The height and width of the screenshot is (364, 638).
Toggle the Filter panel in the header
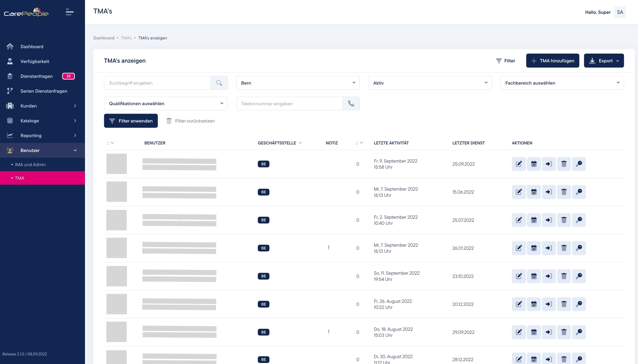pyautogui.click(x=505, y=61)
